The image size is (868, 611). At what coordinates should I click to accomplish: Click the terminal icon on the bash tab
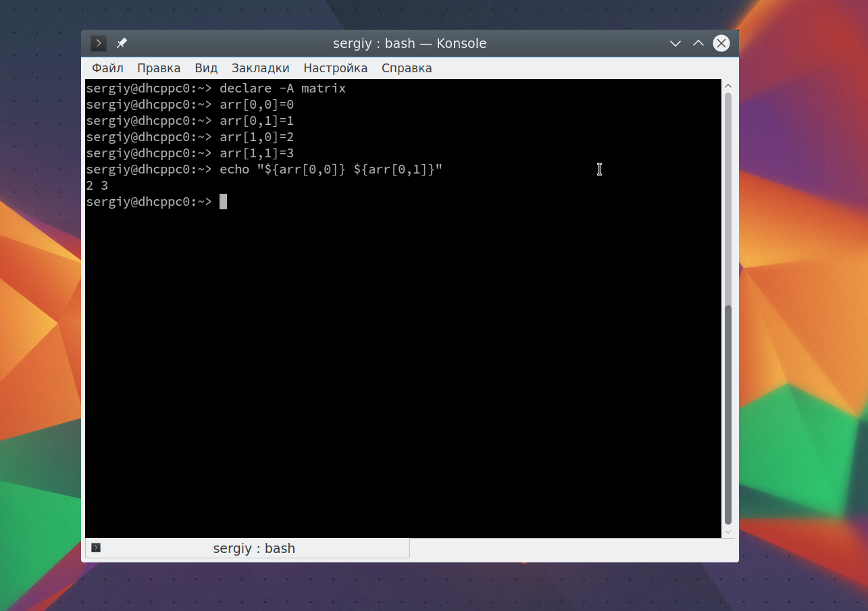pos(96,548)
